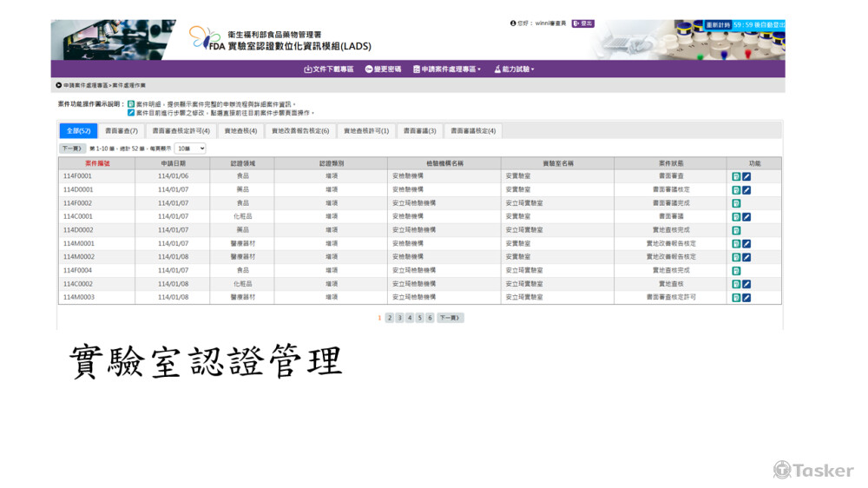Image resolution: width=868 pixels, height=488 pixels.
Task: Click the 下一頁 button below the table
Action: [x=450, y=318]
